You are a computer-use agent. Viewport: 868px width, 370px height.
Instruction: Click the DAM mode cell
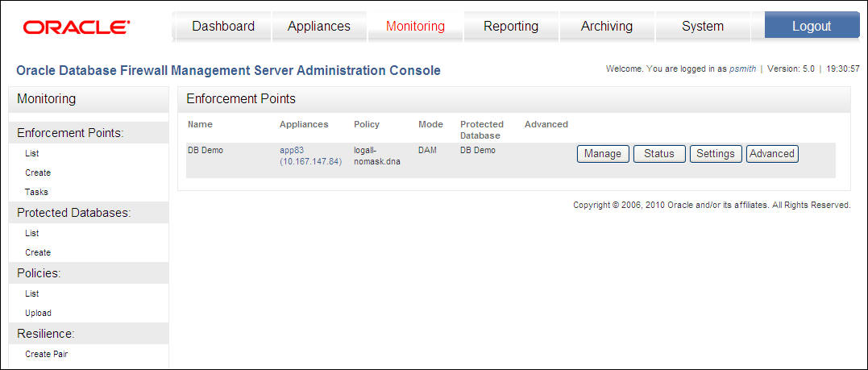click(x=427, y=150)
